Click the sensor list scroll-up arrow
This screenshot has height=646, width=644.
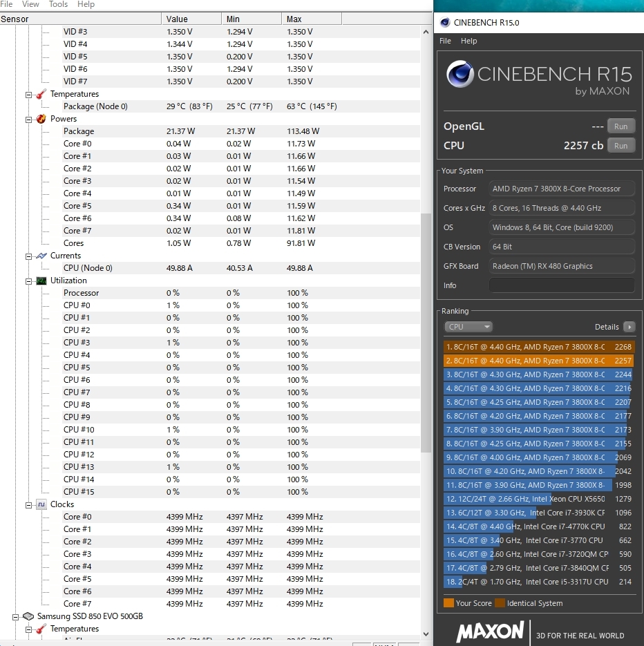(x=426, y=32)
